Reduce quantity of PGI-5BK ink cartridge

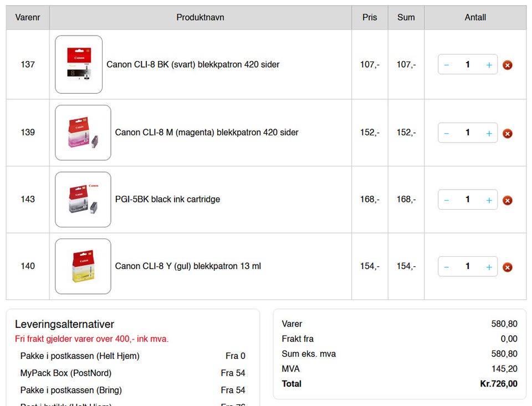447,200
